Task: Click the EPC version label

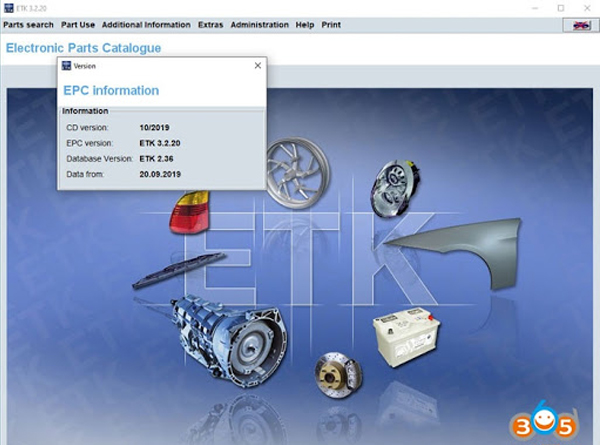Action: coord(90,143)
